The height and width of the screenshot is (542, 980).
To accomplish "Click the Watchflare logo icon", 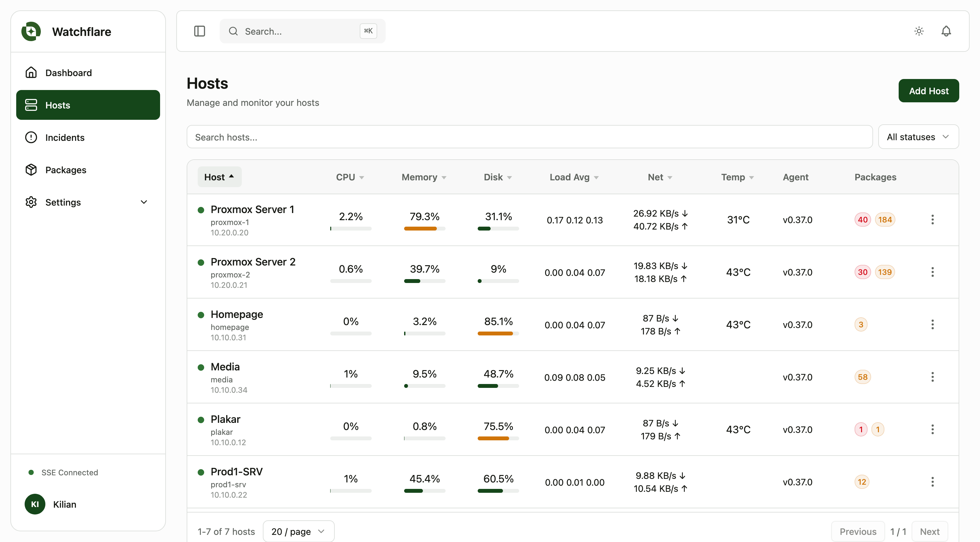I will pyautogui.click(x=31, y=31).
